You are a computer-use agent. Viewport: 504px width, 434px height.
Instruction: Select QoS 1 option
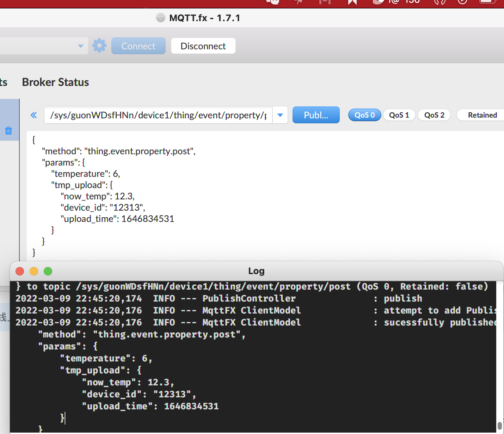(399, 115)
